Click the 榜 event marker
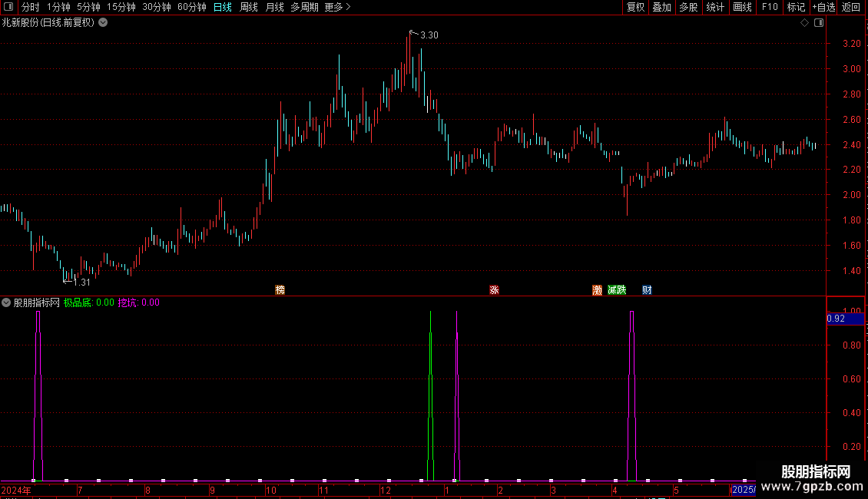Image resolution: width=868 pixels, height=499 pixels. click(280, 290)
